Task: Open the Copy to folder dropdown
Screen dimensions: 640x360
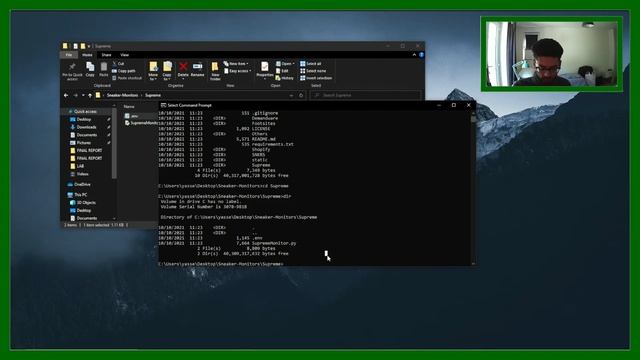Action: (x=167, y=71)
